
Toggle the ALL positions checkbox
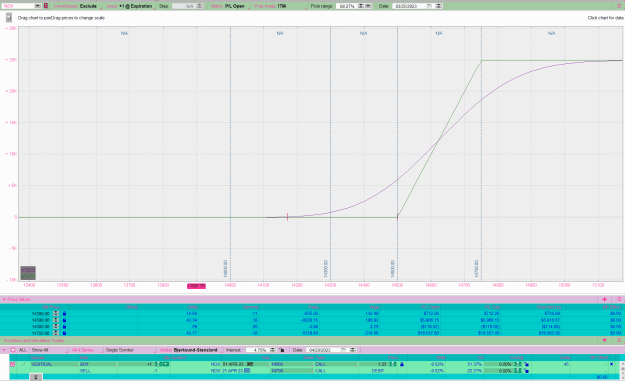(x=13, y=350)
